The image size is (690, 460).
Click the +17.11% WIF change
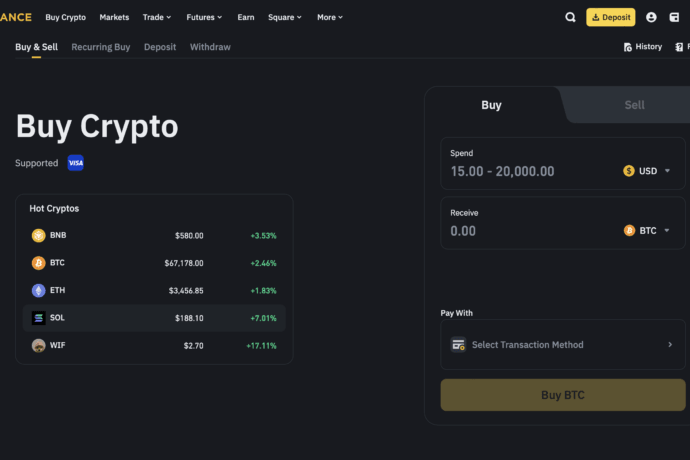coord(261,346)
